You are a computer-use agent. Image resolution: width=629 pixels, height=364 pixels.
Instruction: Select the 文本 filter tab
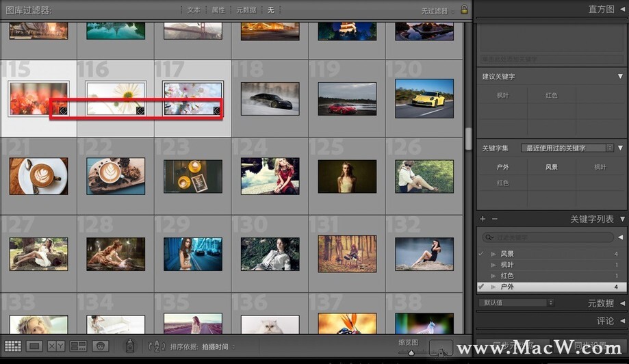point(194,10)
